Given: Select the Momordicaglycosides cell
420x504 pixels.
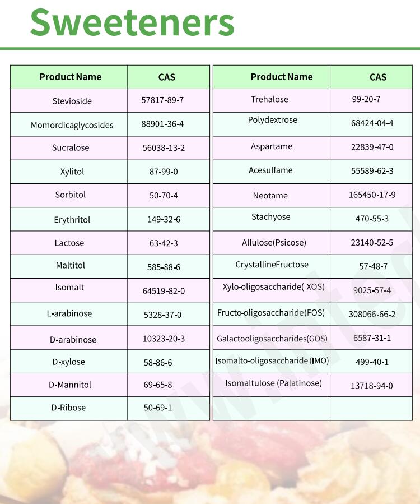Looking at the screenshot, I should pyautogui.click(x=72, y=125).
